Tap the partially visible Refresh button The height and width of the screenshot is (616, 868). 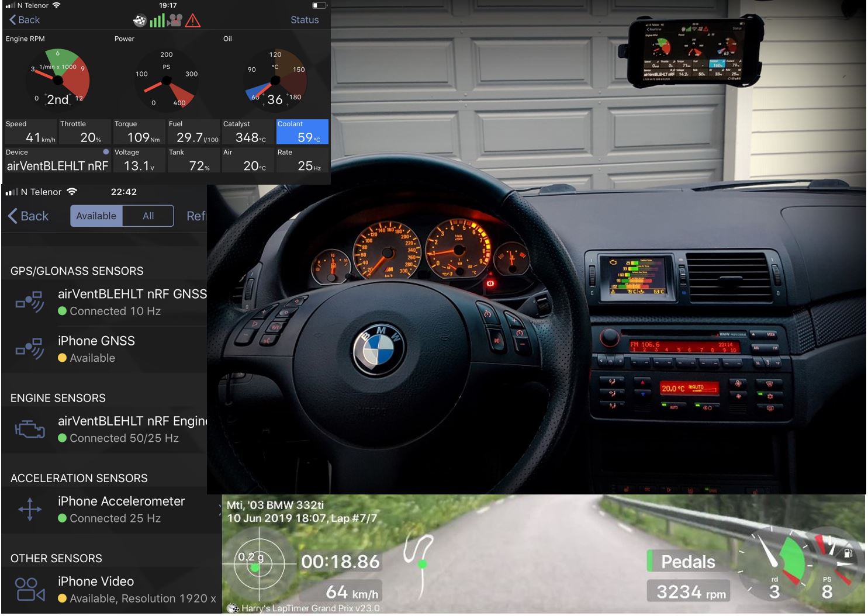pos(196,216)
